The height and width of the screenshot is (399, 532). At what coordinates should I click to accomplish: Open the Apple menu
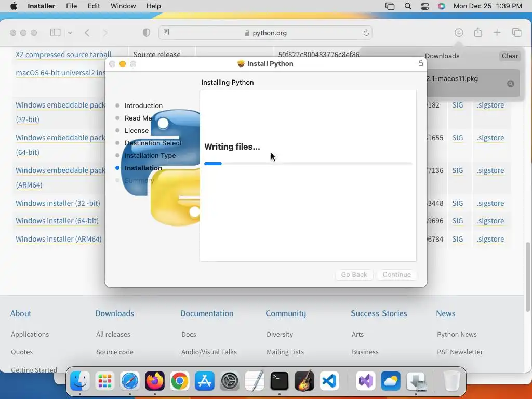(14, 6)
